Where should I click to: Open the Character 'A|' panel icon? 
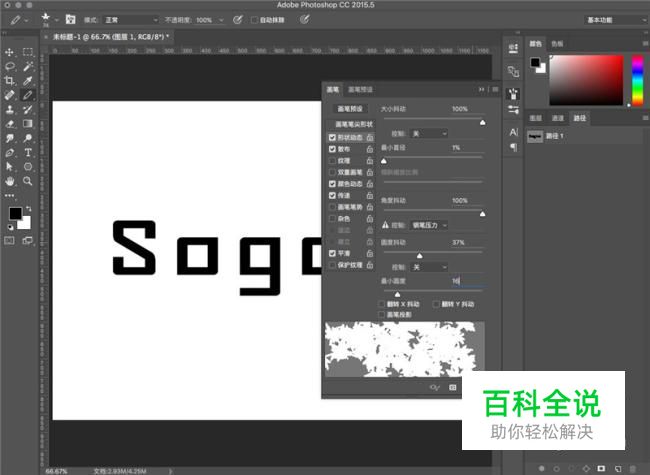[x=514, y=132]
